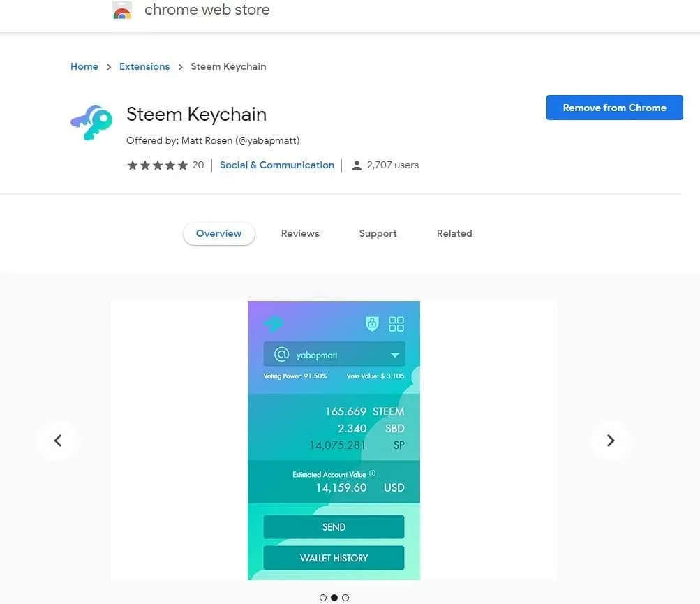Click Voting Power: 91.50% text
The width and height of the screenshot is (700, 604).
295,376
